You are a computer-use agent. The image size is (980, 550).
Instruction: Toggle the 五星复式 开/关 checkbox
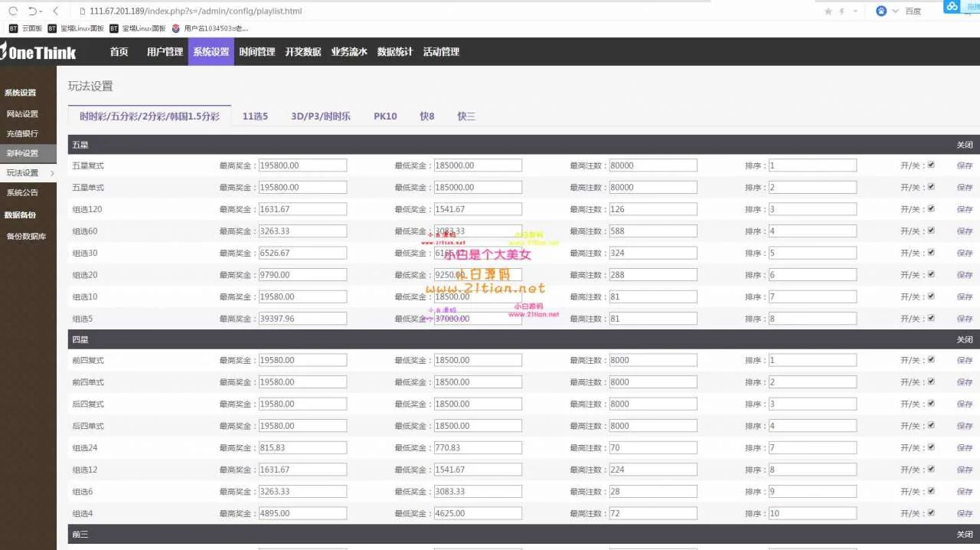[931, 165]
